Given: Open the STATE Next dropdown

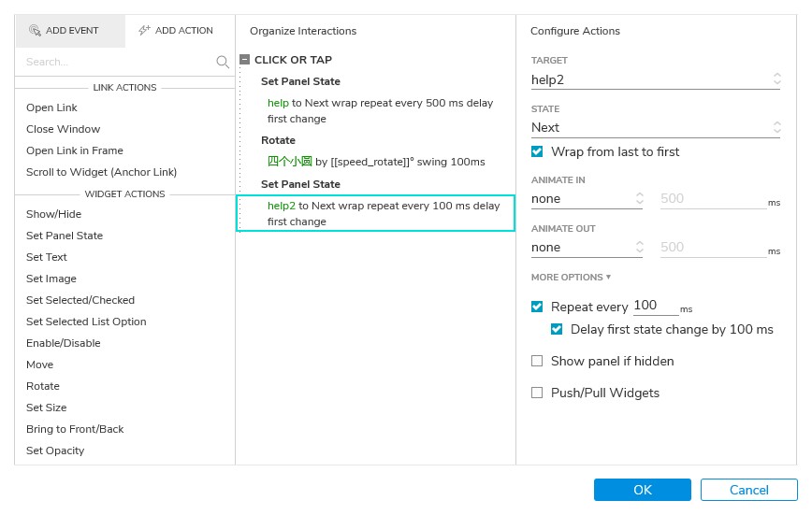Looking at the screenshot, I should click(655, 127).
